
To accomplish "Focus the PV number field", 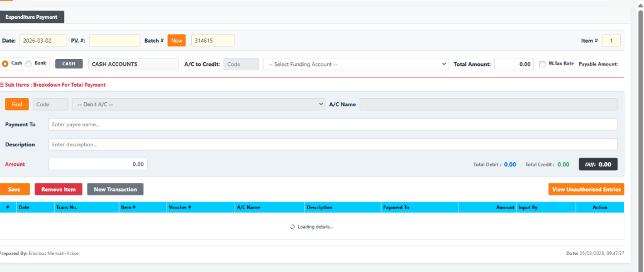I will click(x=114, y=40).
